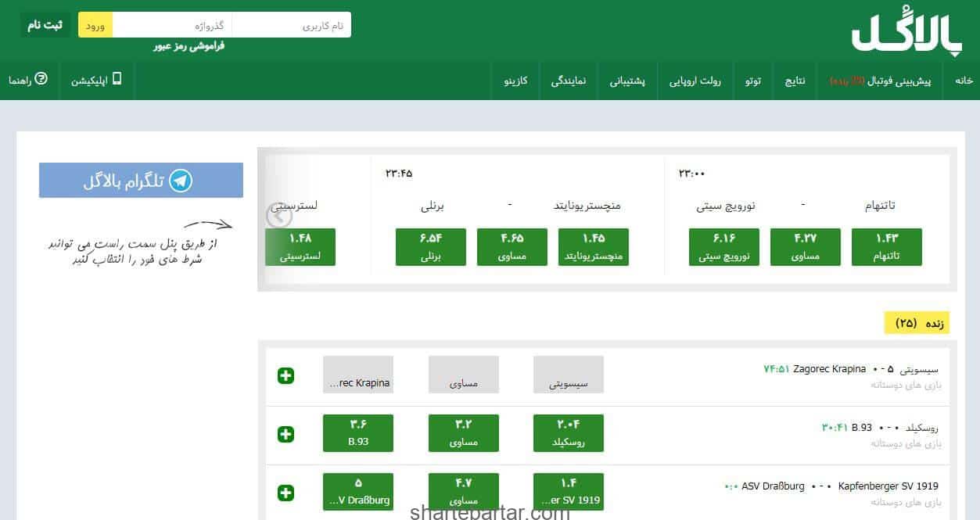Open the کازینو section
Image resolution: width=980 pixels, height=520 pixels.
515,80
